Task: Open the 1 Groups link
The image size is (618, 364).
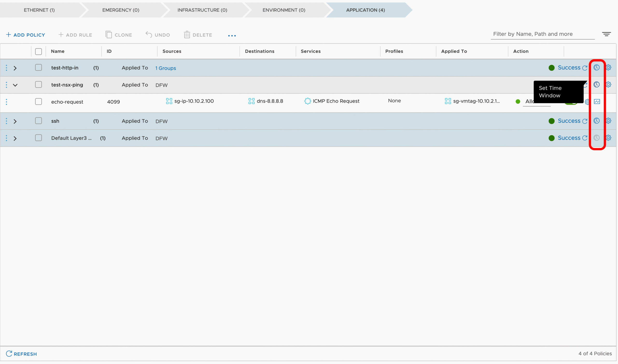Action: [x=166, y=68]
